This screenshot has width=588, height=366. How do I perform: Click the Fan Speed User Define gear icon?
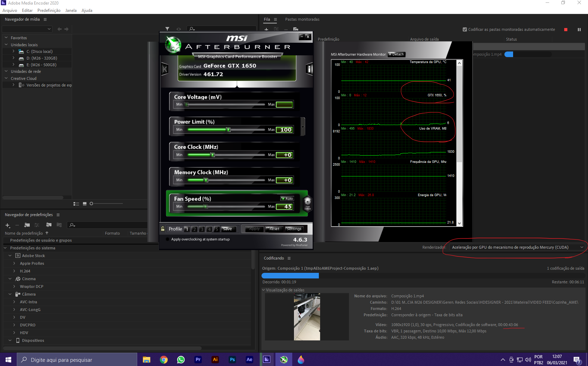(308, 203)
